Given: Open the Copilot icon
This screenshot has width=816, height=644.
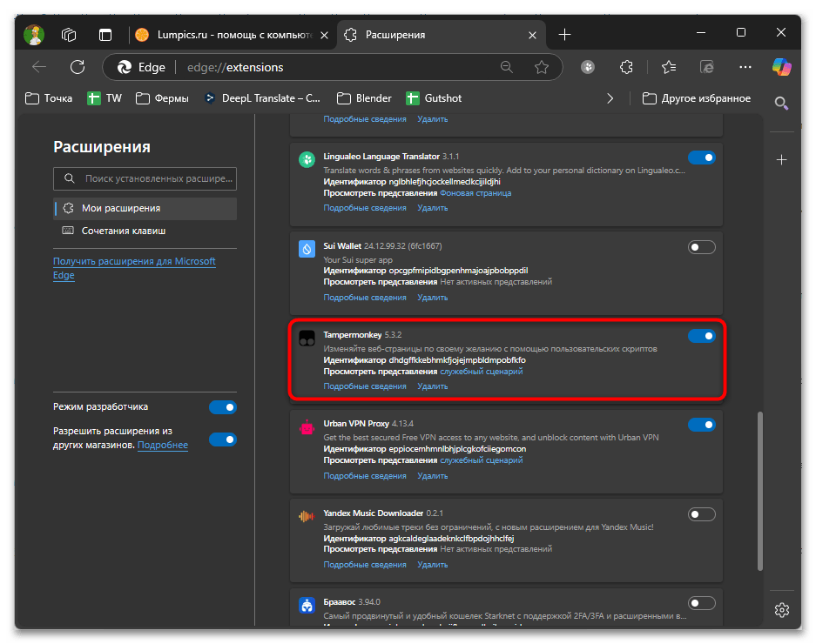Looking at the screenshot, I should tap(782, 67).
